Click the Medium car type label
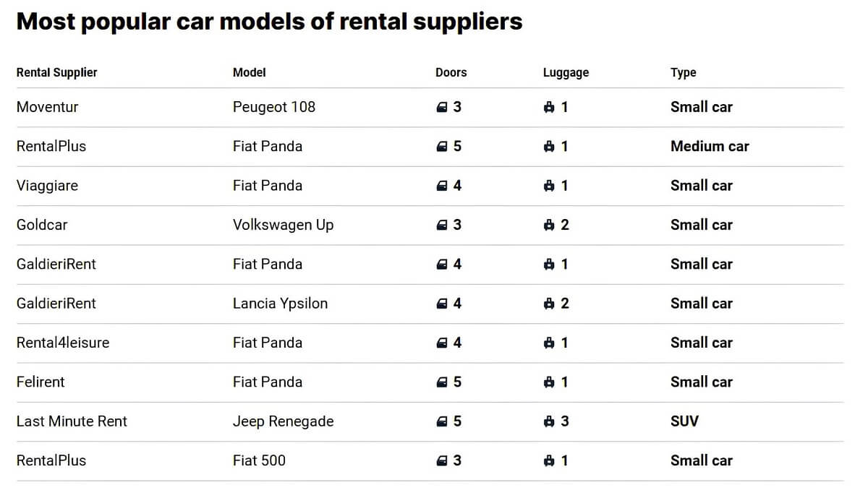Image resolution: width=868 pixels, height=498 pixels. (x=710, y=146)
